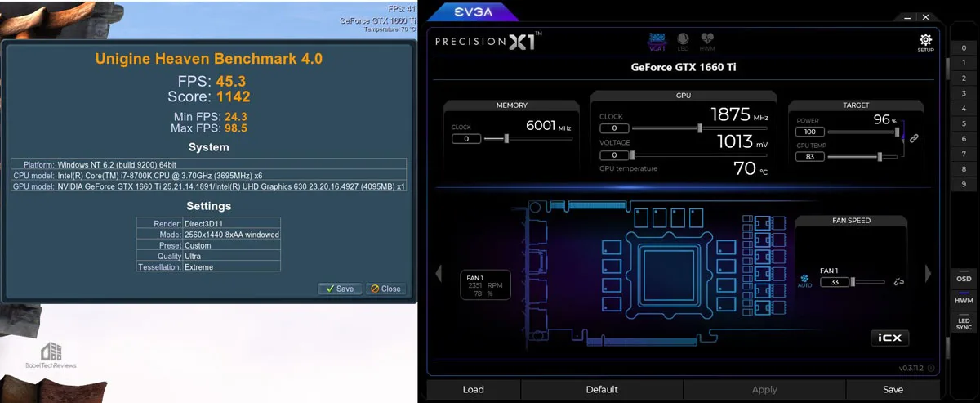Select profile slot 7
Image resolution: width=980 pixels, height=403 pixels.
pos(964,154)
